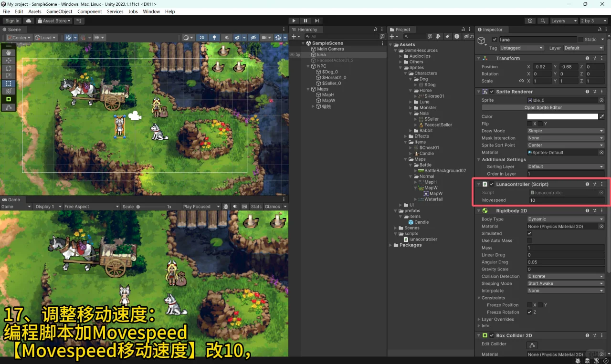Toggle the scale constrained proportions link icon
This screenshot has width=611, height=364.
click(521, 81)
